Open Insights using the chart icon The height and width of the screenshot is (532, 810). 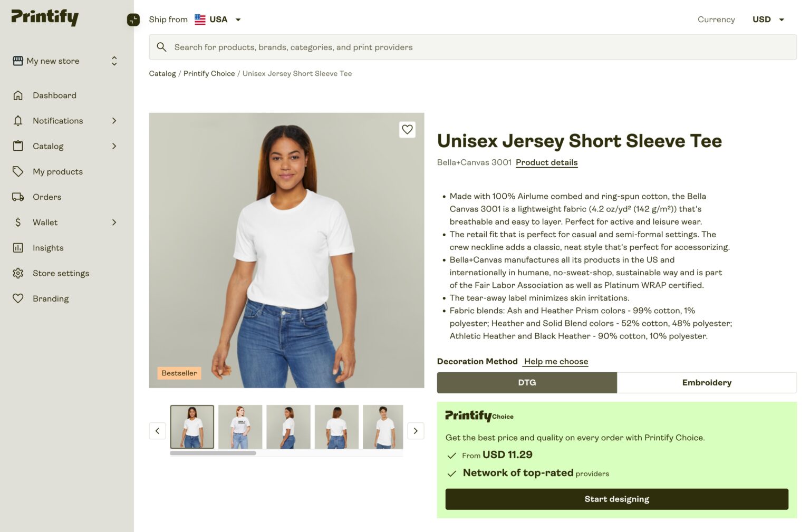[x=18, y=248]
